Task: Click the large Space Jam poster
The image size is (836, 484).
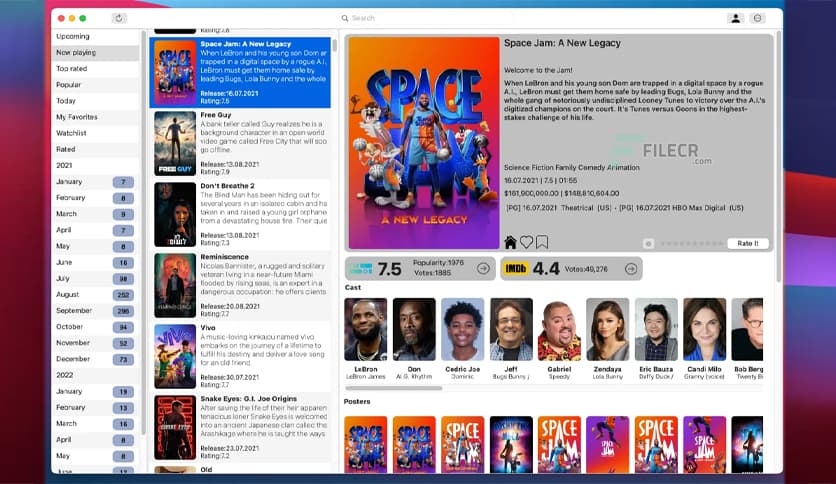Action: click(424, 143)
